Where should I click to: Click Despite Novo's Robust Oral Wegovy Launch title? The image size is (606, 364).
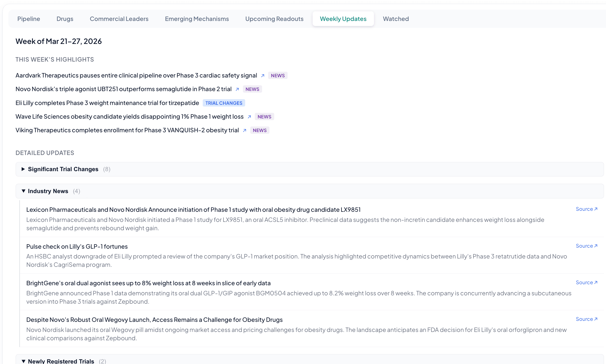(155, 320)
